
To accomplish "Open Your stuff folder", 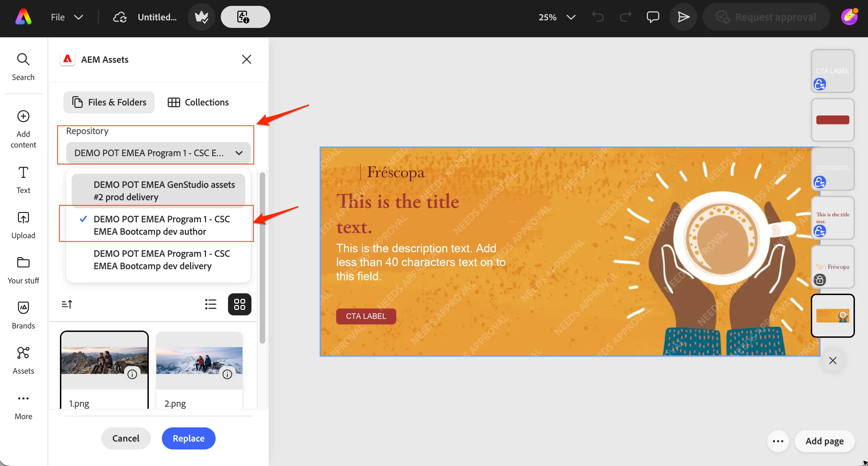I will [23, 271].
